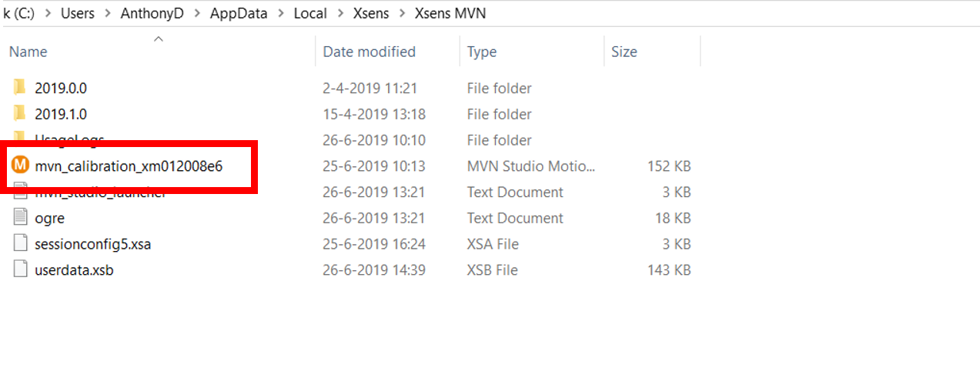Sort by the Size column header
The image size is (980, 378).
pyautogui.click(x=624, y=52)
